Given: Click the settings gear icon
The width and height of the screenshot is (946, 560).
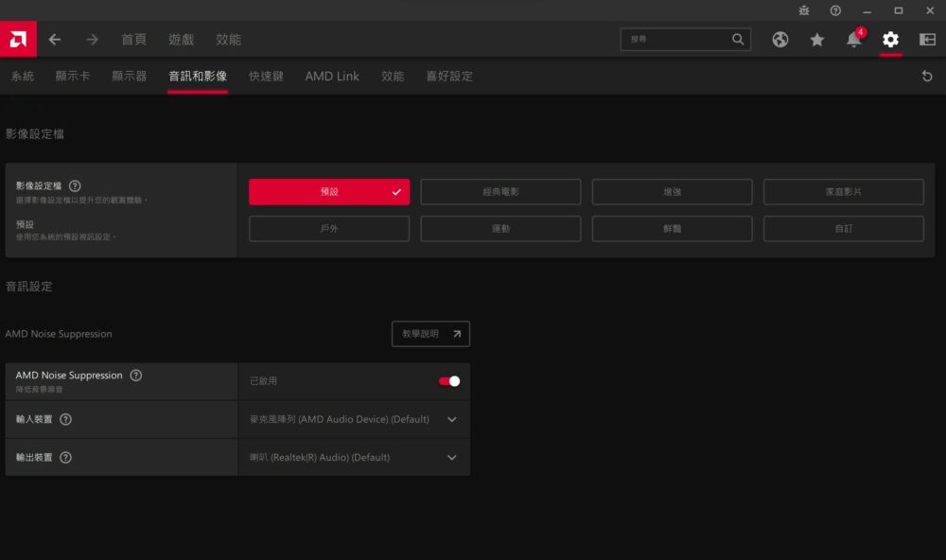Looking at the screenshot, I should tap(890, 39).
